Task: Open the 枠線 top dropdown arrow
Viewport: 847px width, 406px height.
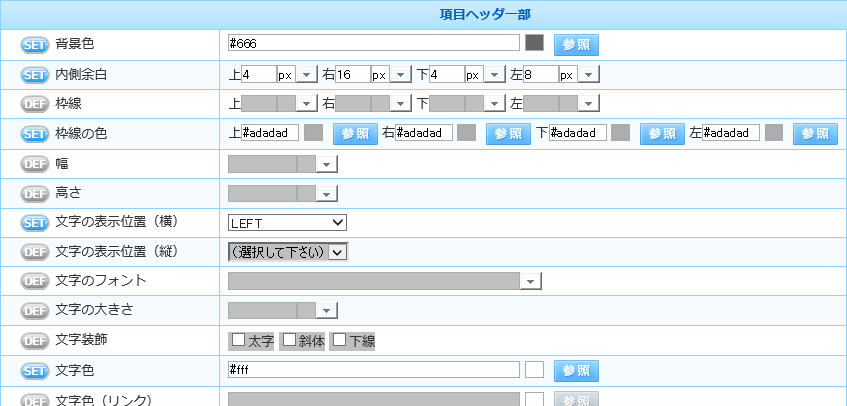Action: 307,104
